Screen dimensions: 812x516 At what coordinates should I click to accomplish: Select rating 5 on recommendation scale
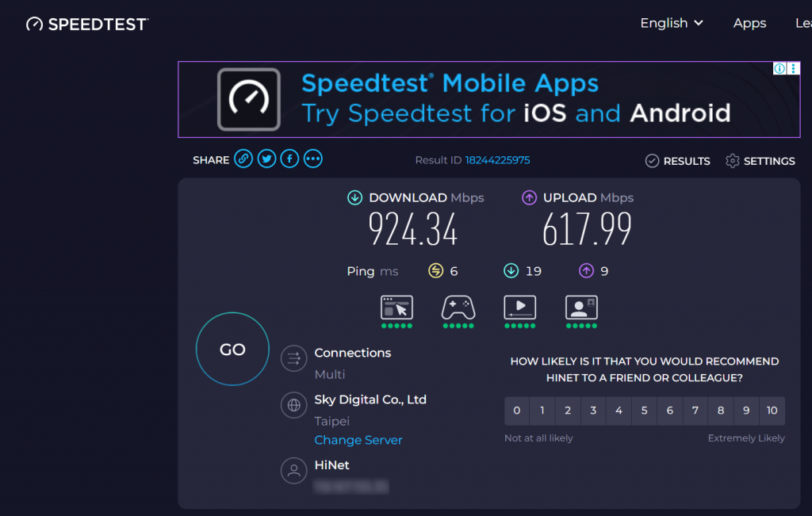tap(644, 411)
